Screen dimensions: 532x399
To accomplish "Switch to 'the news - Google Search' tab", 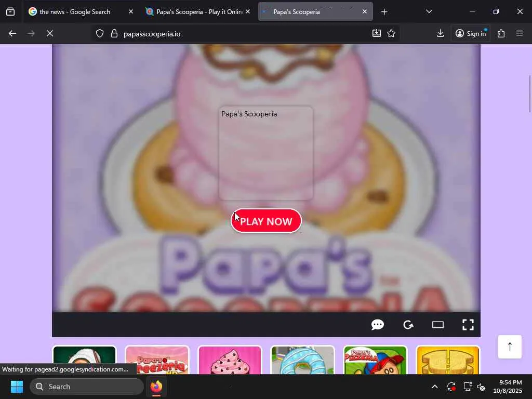I will click(x=75, y=11).
